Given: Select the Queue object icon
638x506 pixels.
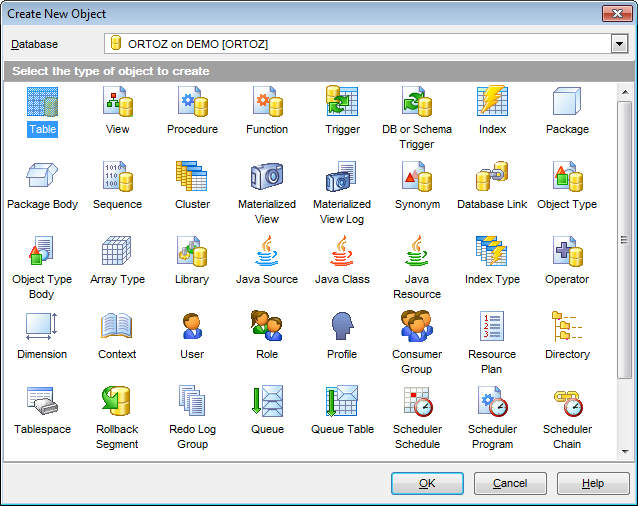Looking at the screenshot, I should click(x=267, y=401).
